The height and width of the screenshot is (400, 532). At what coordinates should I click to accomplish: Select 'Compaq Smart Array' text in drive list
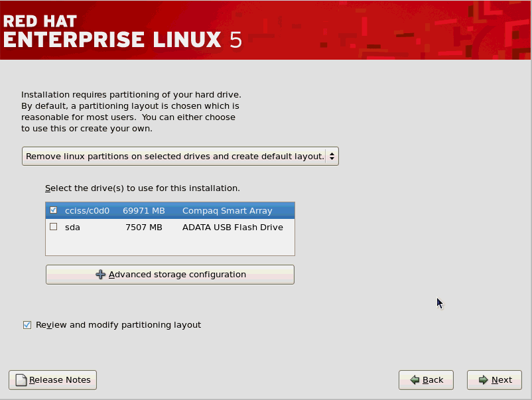(x=228, y=211)
